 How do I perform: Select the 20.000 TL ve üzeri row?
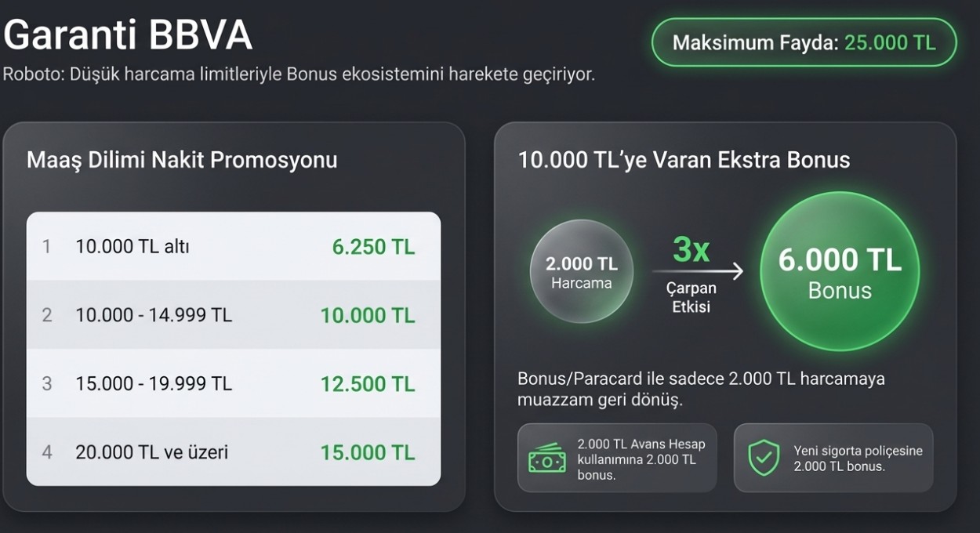pyautogui.click(x=234, y=452)
